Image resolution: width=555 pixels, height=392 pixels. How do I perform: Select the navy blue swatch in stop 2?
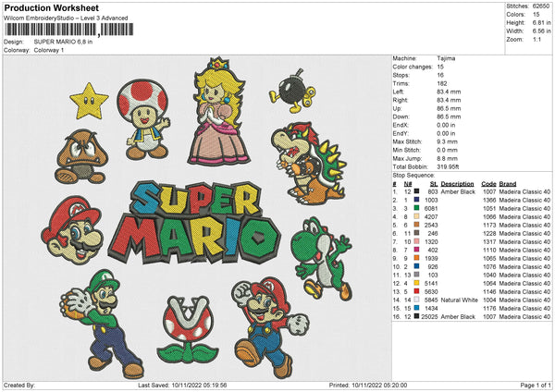(x=416, y=200)
